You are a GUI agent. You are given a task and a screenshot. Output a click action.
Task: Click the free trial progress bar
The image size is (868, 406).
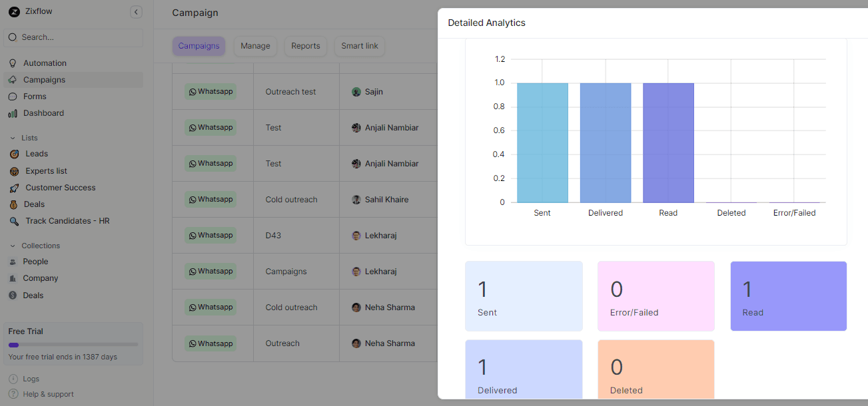[72, 343]
